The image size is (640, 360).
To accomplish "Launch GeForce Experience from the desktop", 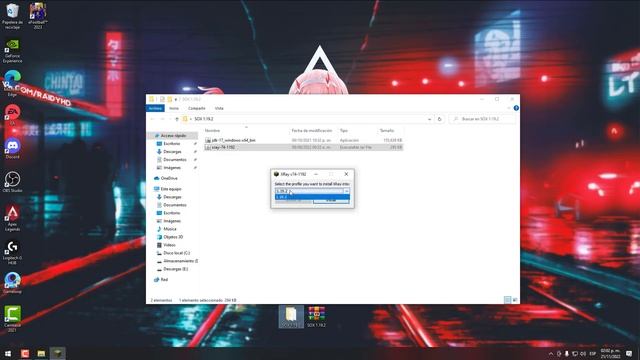I will click(12, 51).
